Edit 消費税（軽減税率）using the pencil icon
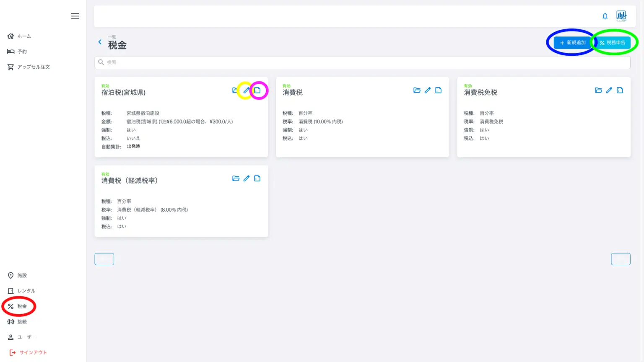644x362 pixels. 246,178
